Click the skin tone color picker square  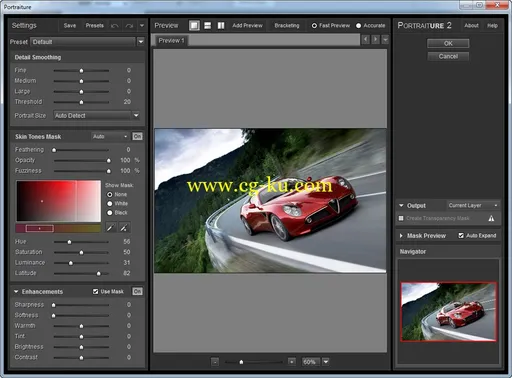coord(59,201)
